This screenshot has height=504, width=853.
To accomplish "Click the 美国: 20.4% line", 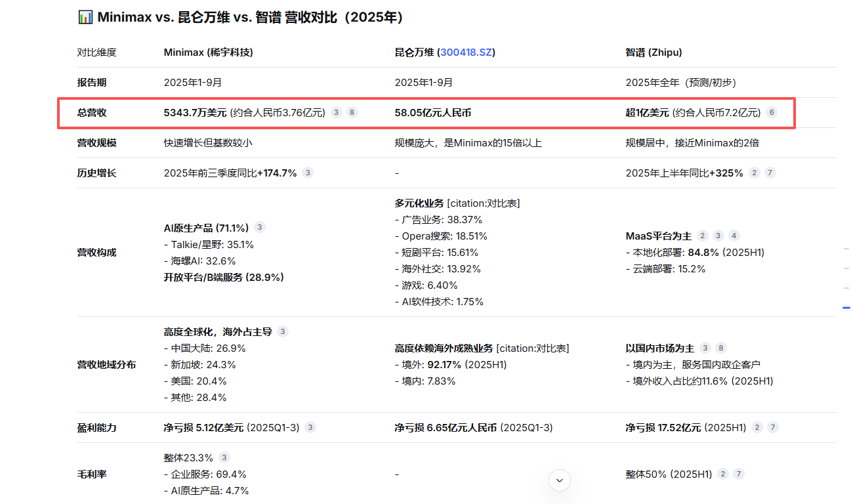I will pos(195,381).
